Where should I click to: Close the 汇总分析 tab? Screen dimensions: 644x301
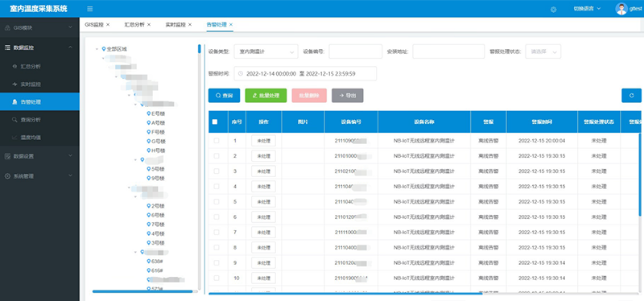149,25
